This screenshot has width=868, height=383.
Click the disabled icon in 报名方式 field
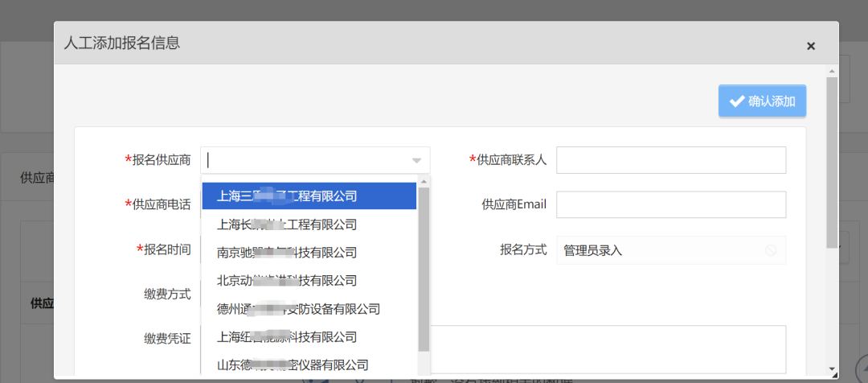(x=770, y=250)
